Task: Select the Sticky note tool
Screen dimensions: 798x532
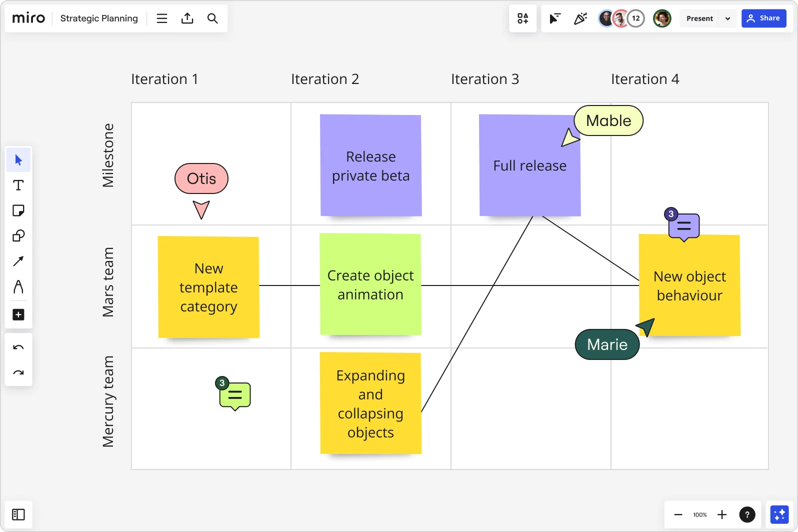Action: click(18, 210)
